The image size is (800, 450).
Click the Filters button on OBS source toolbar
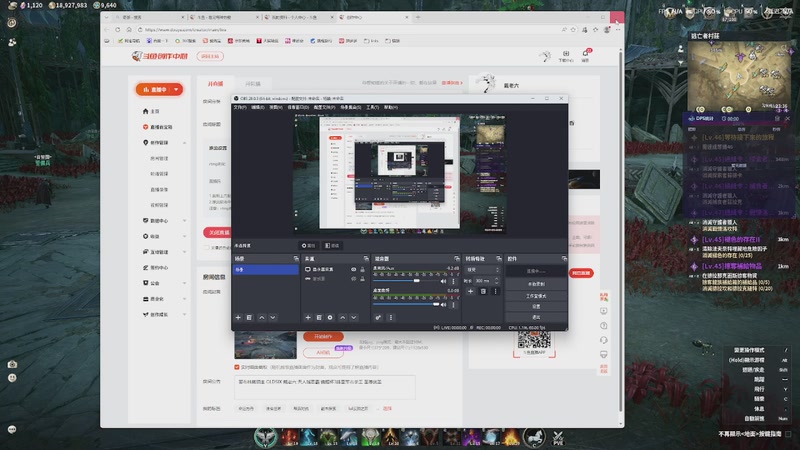pyautogui.click(x=332, y=245)
